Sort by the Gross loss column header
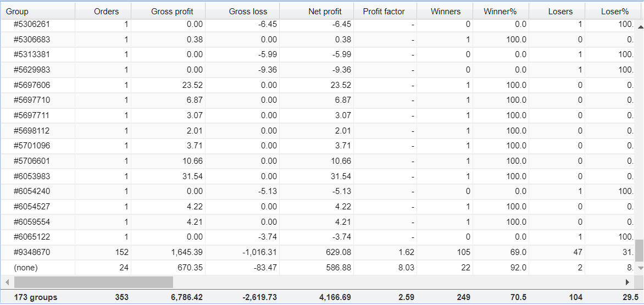Image resolution: width=644 pixels, height=305 pixels. coord(242,11)
